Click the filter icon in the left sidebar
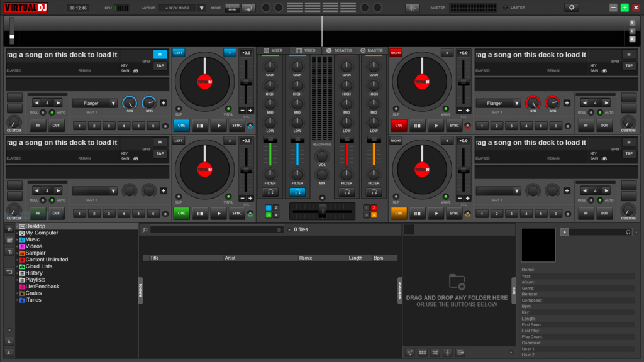The height and width of the screenshot is (362, 644). point(9,250)
